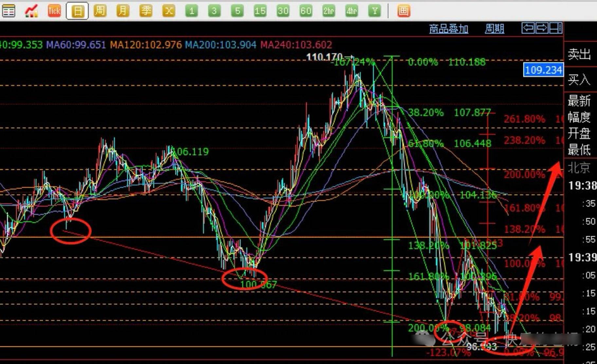Select the weekly (周) period button
597x364 pixels.
pyautogui.click(x=100, y=11)
